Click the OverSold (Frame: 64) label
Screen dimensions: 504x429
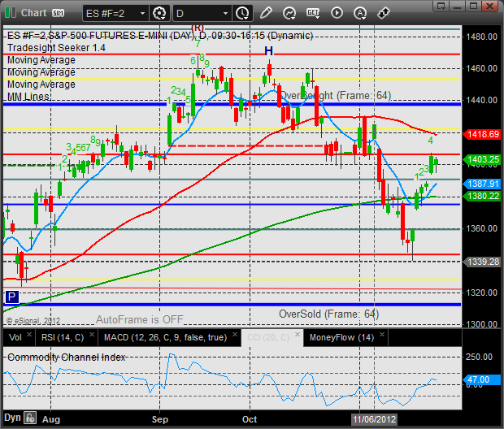(329, 314)
